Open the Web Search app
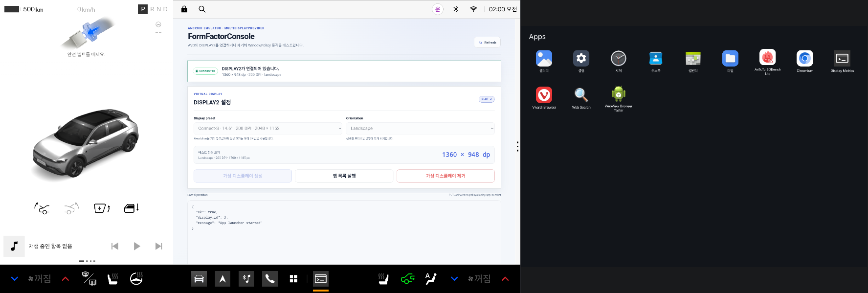Image resolution: width=868 pixels, height=293 pixels. click(581, 95)
